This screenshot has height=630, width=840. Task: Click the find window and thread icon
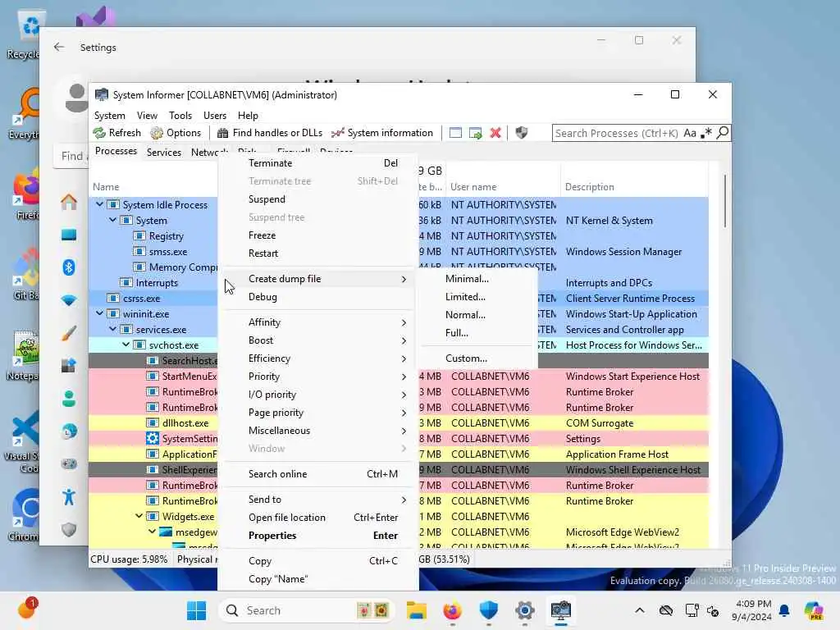click(475, 133)
